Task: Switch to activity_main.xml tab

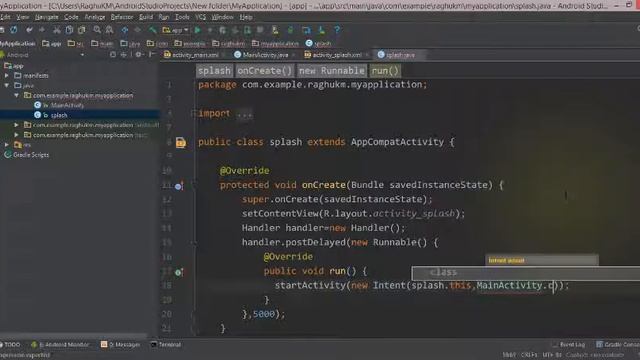Action: (191, 55)
